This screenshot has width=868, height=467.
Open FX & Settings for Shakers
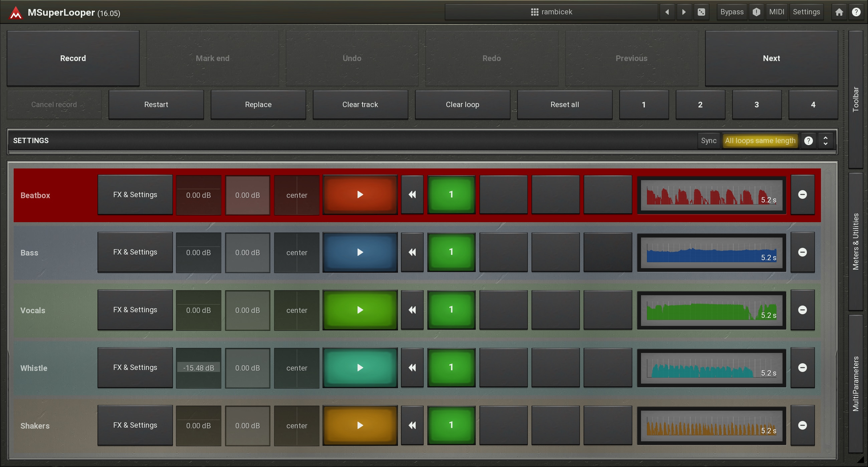pos(135,425)
